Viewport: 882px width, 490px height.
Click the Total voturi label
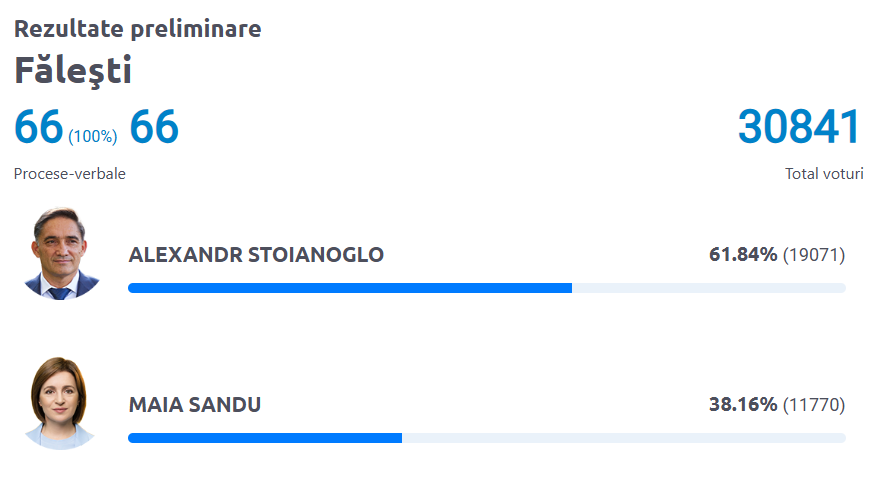[x=824, y=174]
